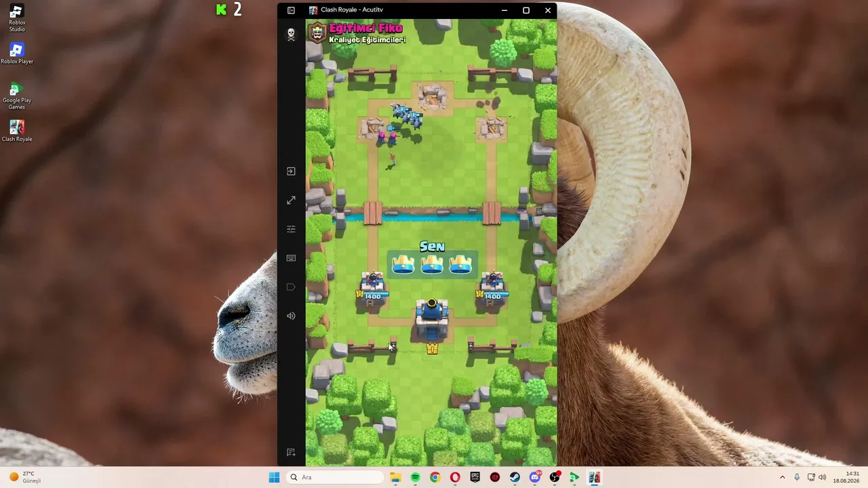Click the exit arrow icon in emulator sidebar
868x488 pixels.
pos(291,171)
